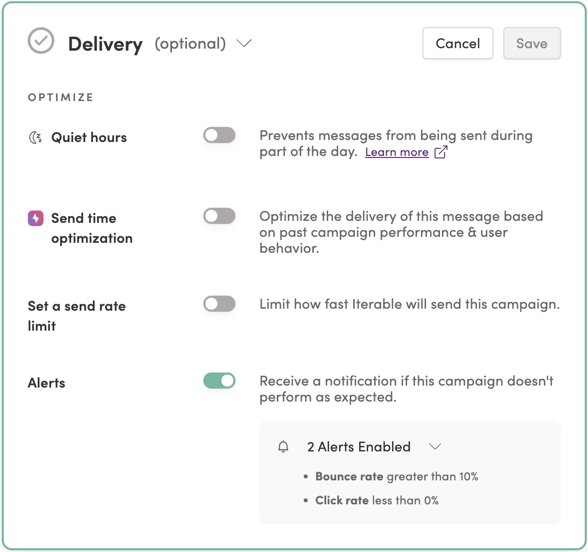This screenshot has height=552, width=588.
Task: Click the Quiet hours label
Action: (x=89, y=137)
